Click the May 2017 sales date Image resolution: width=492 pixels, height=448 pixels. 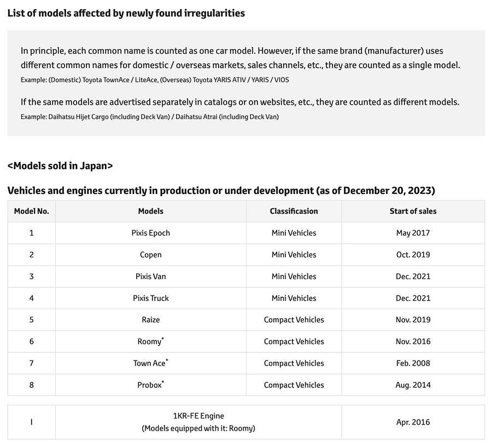tap(413, 233)
